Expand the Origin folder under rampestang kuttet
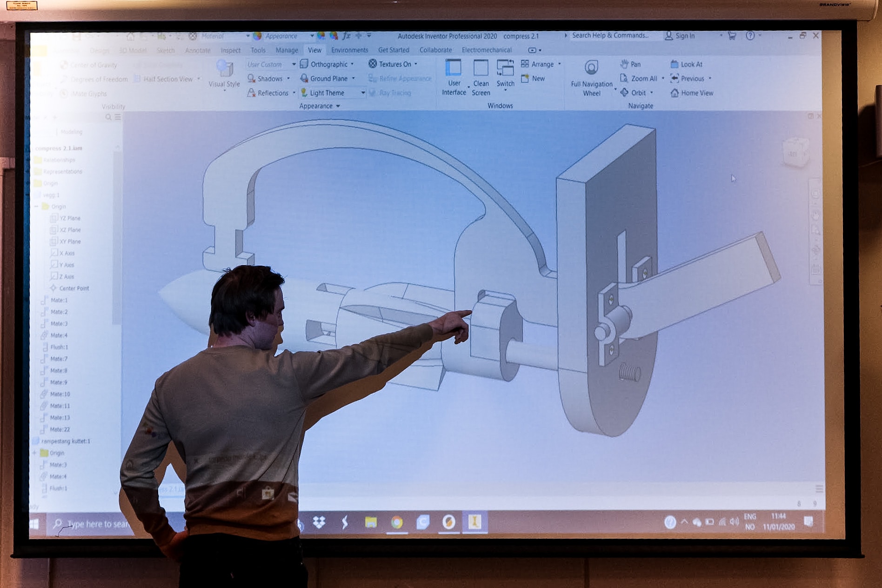 coord(35,453)
